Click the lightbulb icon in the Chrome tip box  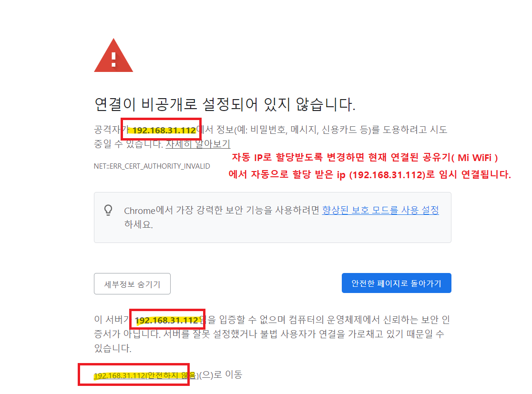click(108, 210)
